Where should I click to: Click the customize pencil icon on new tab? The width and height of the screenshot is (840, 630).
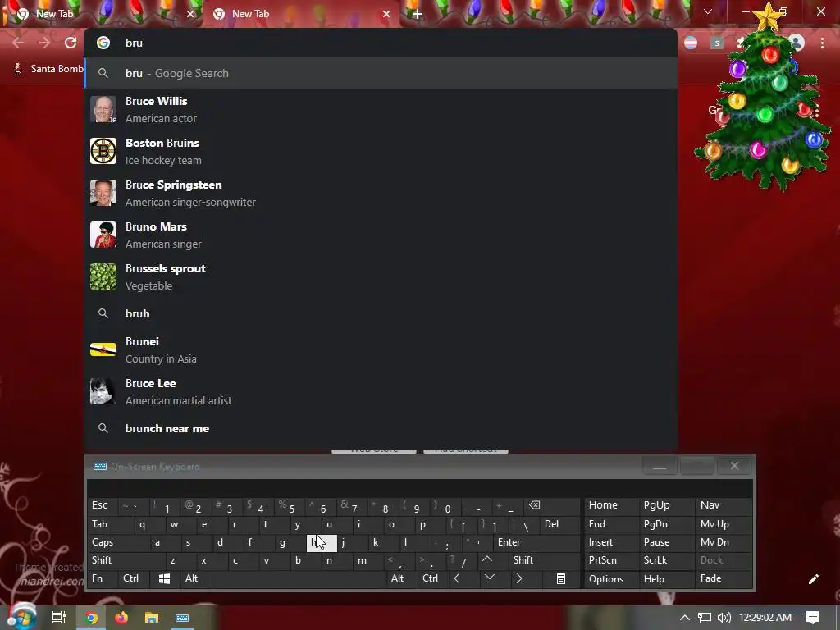[814, 578]
